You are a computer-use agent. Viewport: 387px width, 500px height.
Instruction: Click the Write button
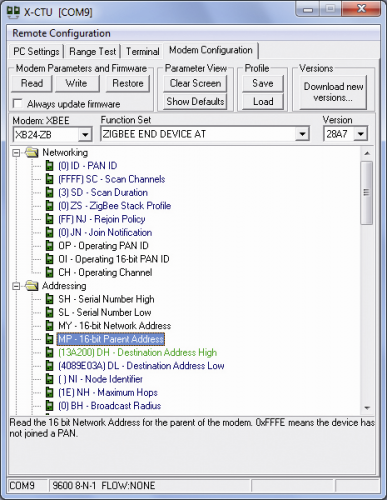[76, 83]
